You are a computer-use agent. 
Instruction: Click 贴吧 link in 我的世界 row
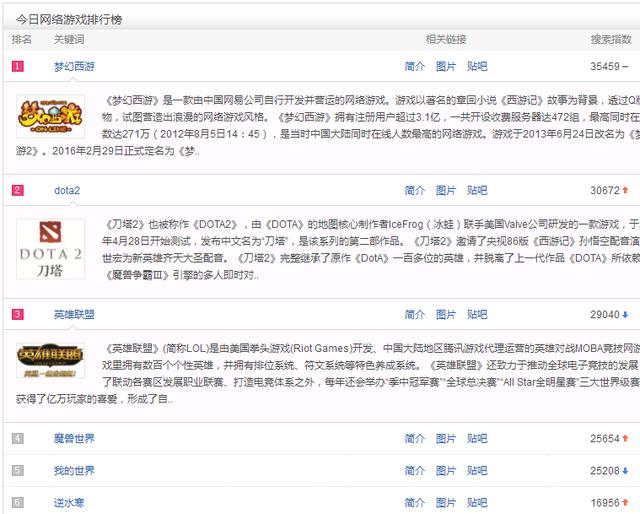pyautogui.click(x=477, y=470)
